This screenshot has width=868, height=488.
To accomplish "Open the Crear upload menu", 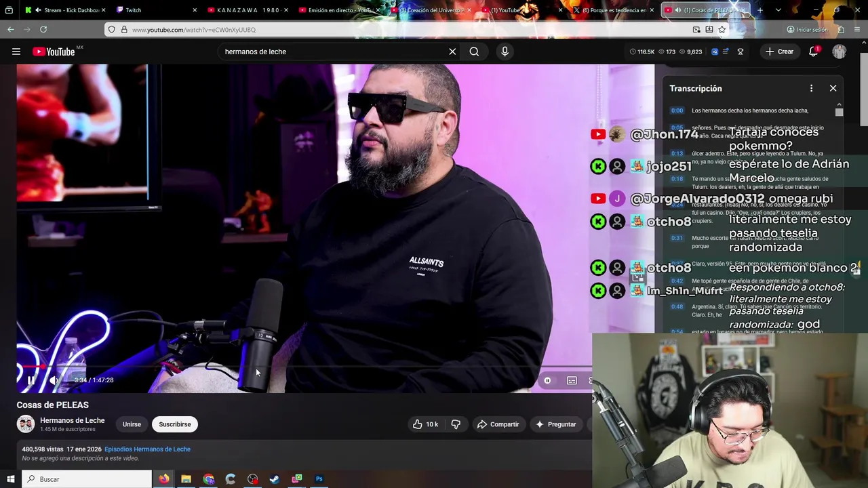I will (779, 52).
